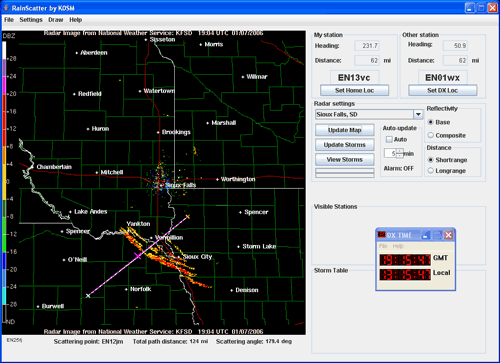This screenshot has height=363, width=500.
Task: Click the Update Map button
Action: 345,130
